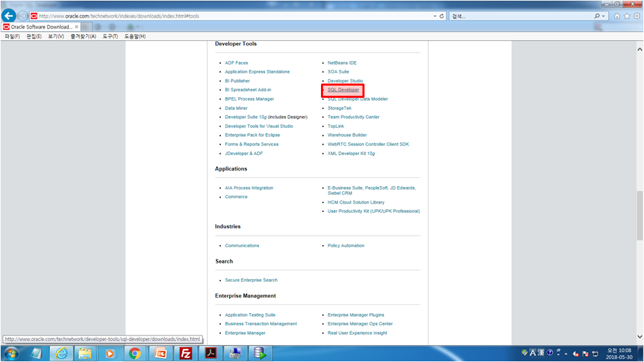Click Forms & Reports Services link

pos(252,144)
